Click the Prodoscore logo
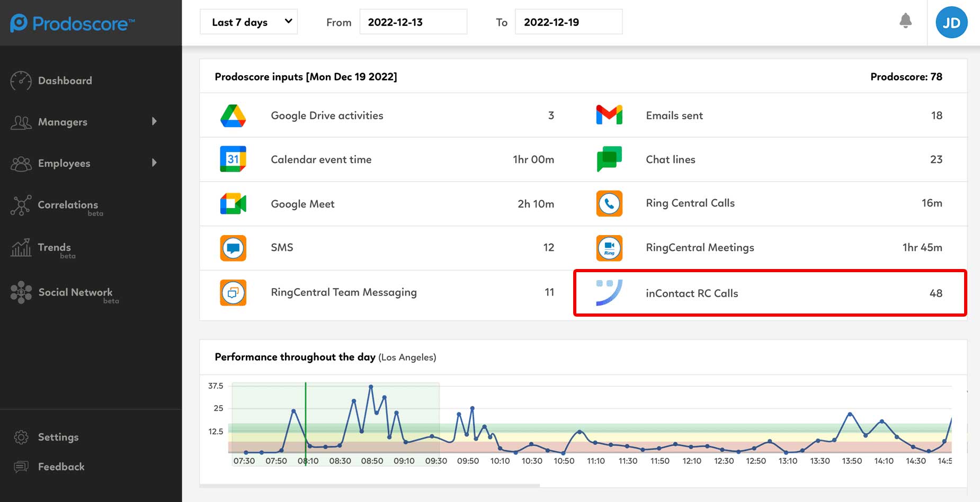980x502 pixels. coord(73,23)
